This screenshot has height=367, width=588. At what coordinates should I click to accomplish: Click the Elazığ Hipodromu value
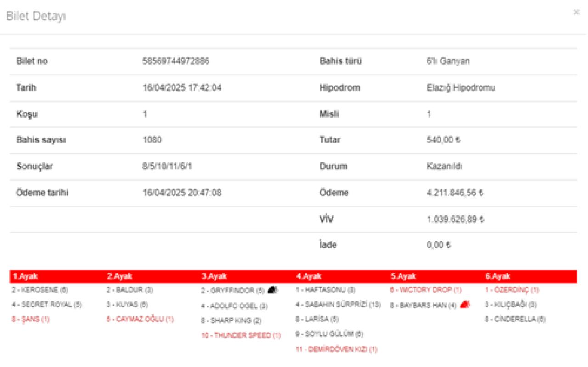(461, 88)
